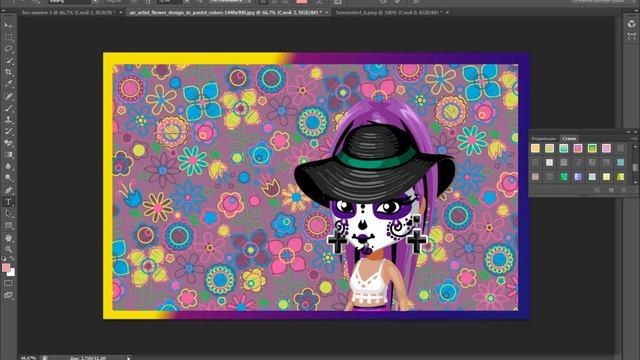Select the Blur drop tool
This screenshot has width=640, height=360.
coord(8,167)
